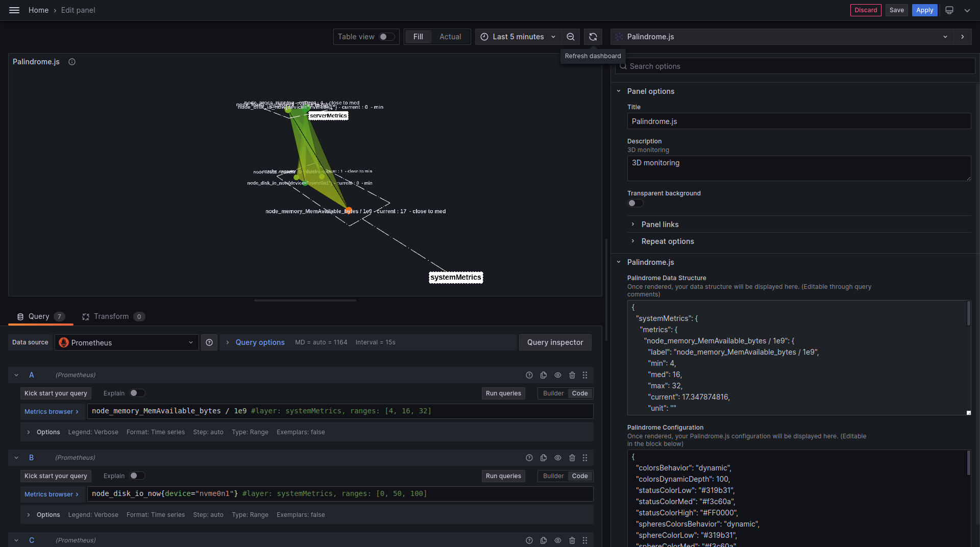Toggle Explain switch for query B
Screen dimensions: 980x547
(137, 476)
